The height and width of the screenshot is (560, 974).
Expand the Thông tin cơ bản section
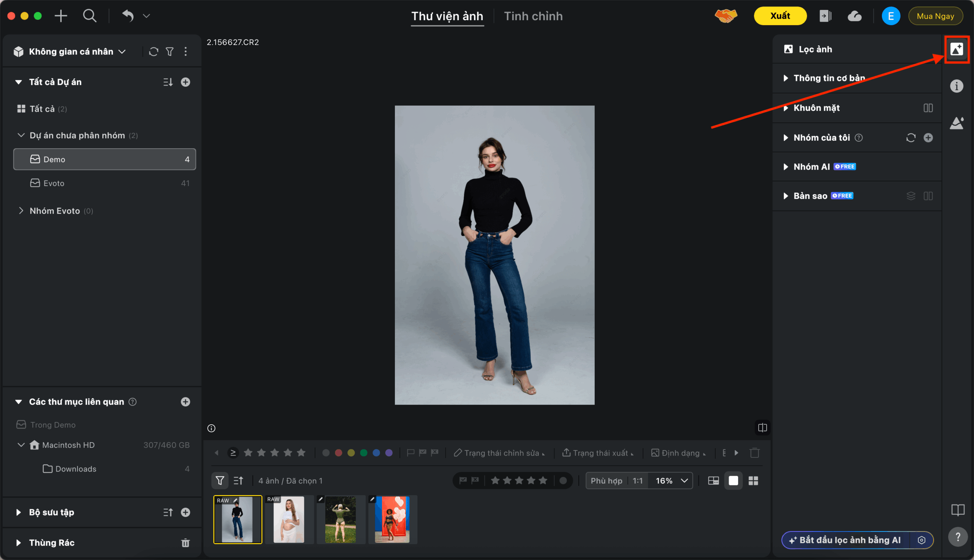click(785, 78)
